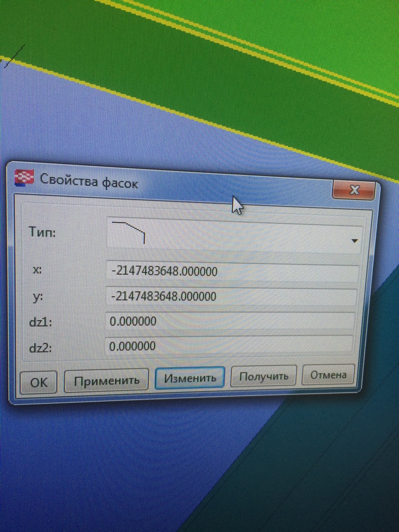Click the dz2: label

tap(40, 348)
